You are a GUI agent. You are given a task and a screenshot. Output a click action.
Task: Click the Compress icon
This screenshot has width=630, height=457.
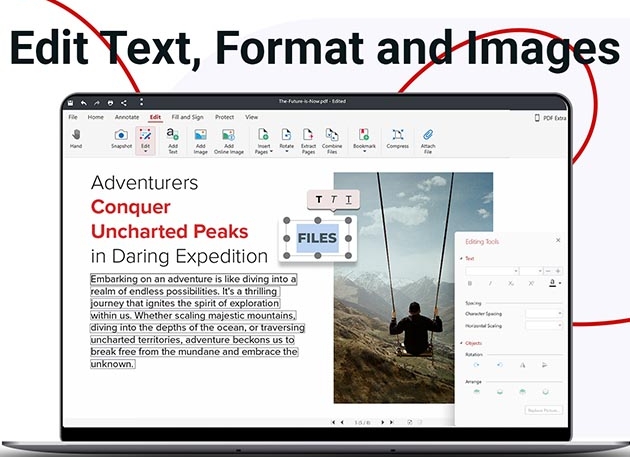(x=397, y=135)
